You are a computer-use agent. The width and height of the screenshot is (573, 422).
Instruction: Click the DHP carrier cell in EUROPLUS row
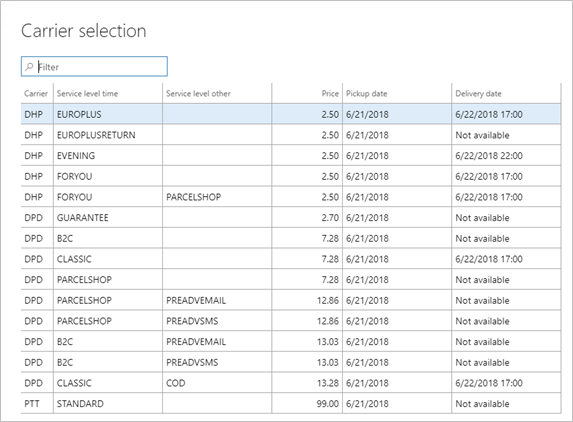pos(37,114)
